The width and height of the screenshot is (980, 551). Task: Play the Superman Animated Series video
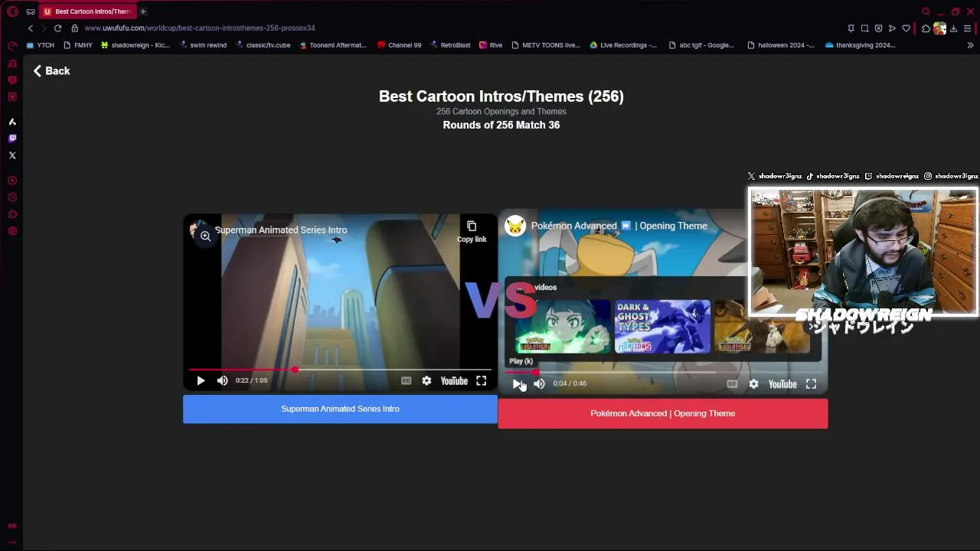click(x=201, y=380)
